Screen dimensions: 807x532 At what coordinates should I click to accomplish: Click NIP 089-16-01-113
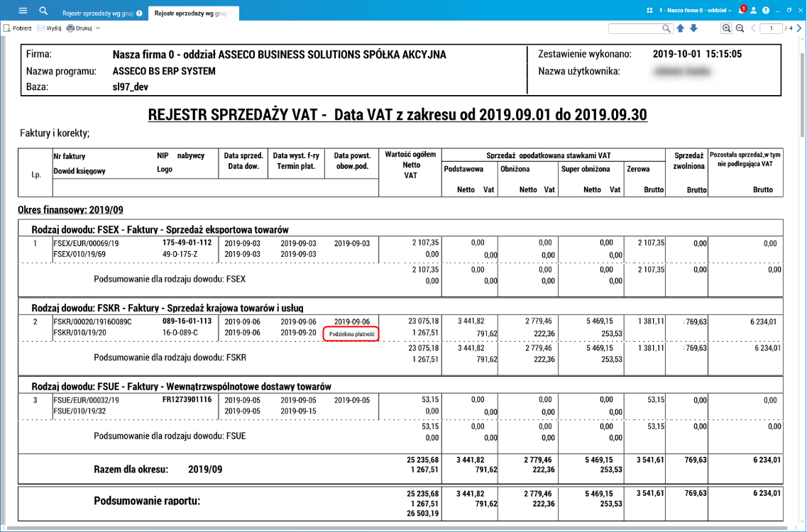coord(187,321)
